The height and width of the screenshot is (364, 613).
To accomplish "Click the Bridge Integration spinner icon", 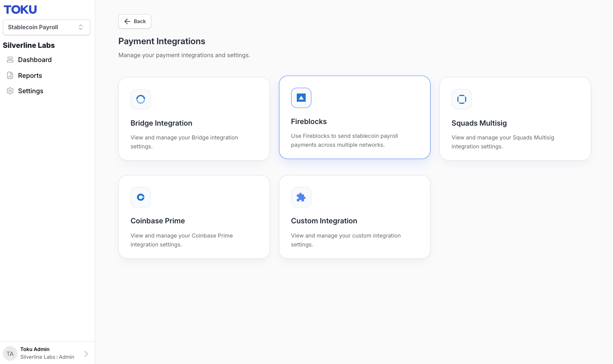I will [x=141, y=99].
